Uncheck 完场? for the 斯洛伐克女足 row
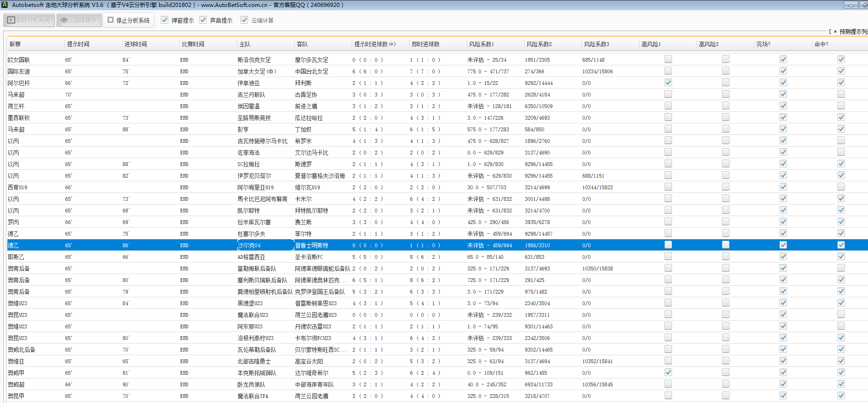This screenshot has height=403, width=868. [x=783, y=59]
